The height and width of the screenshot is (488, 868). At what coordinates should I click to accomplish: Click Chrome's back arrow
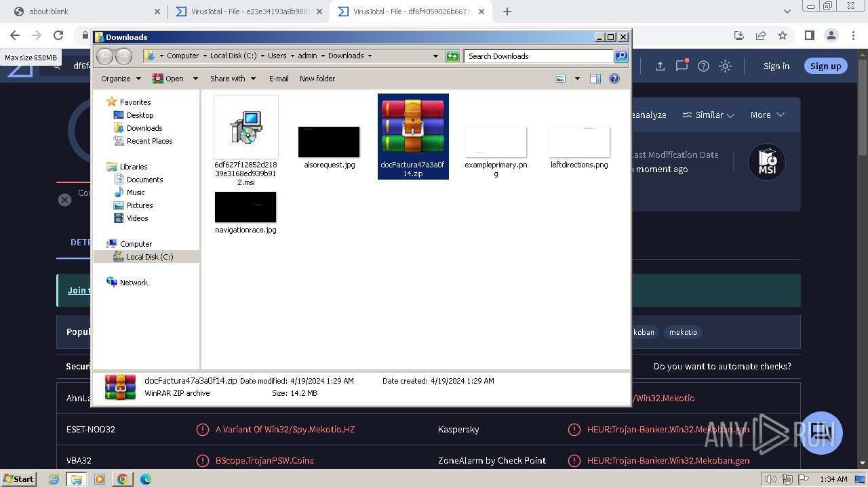15,35
